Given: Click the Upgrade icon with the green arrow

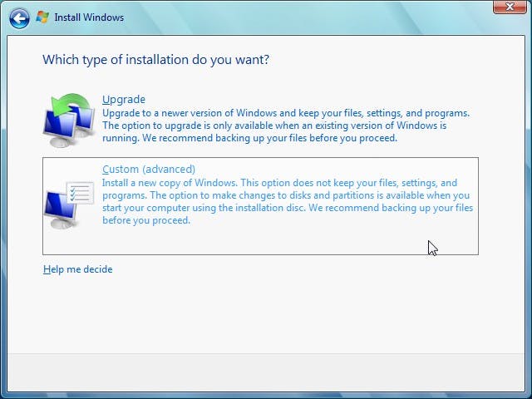Looking at the screenshot, I should (x=69, y=120).
